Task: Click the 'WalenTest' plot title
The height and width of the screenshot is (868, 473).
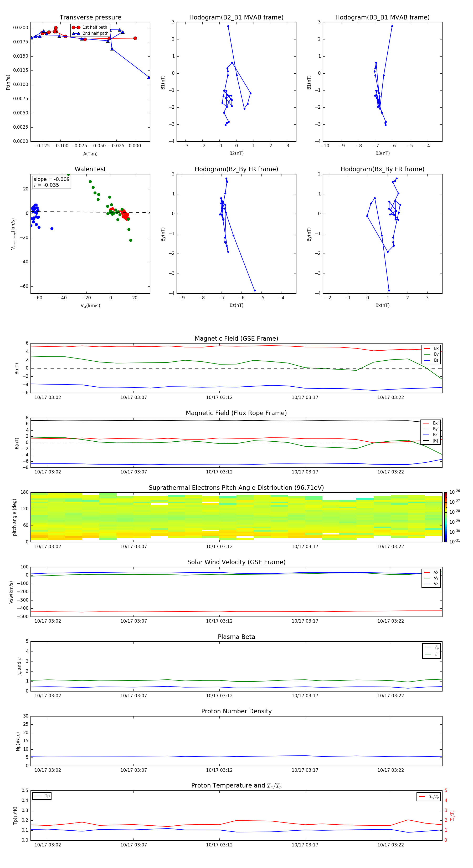Action: (90, 169)
